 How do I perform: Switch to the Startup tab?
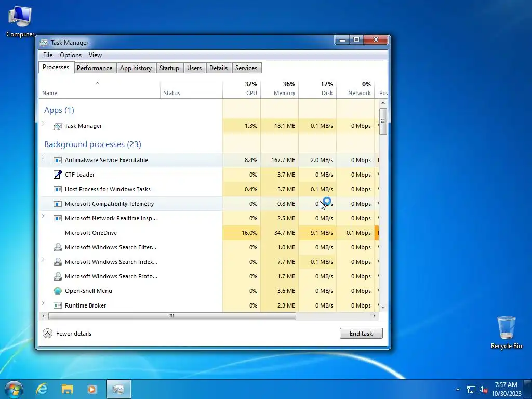[169, 68]
